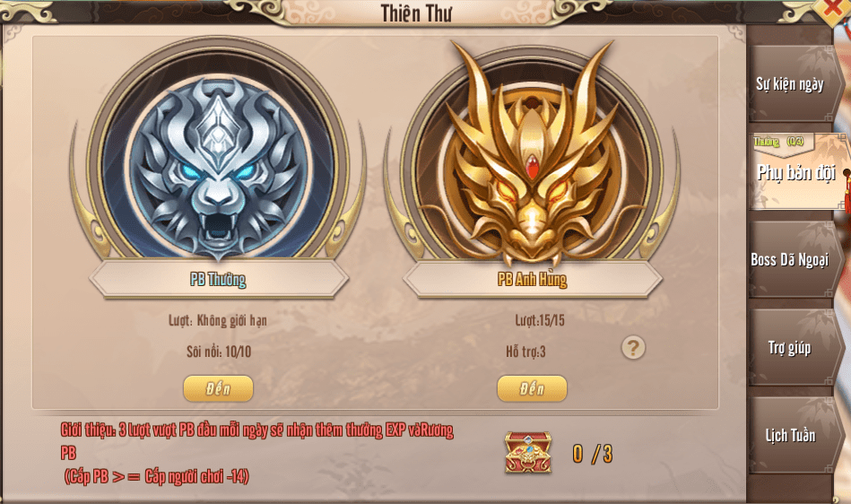This screenshot has width=851, height=504.
Task: Click the Hỗ trợ: 3 label
Action: coord(525,352)
